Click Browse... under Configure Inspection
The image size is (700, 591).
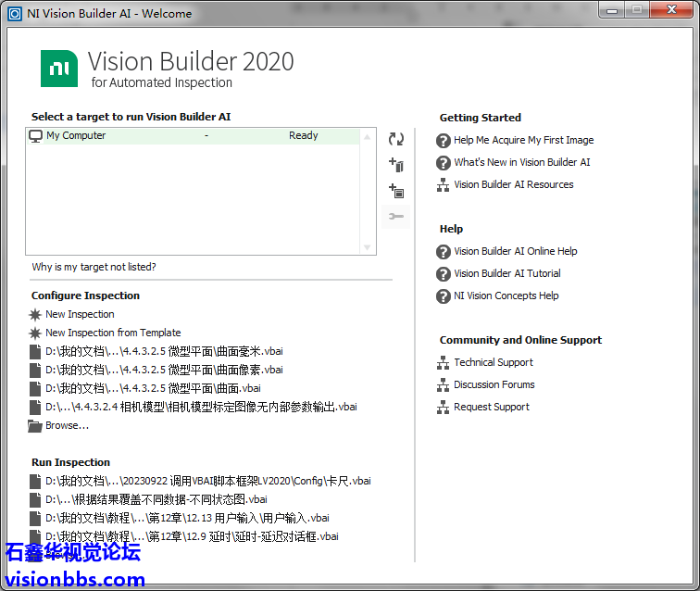(67, 425)
